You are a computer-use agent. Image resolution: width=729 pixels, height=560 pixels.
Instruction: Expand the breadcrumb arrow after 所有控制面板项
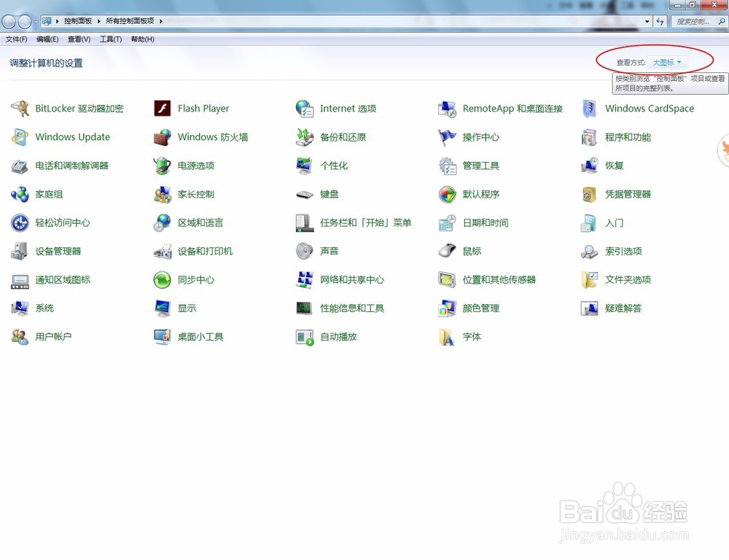162,21
